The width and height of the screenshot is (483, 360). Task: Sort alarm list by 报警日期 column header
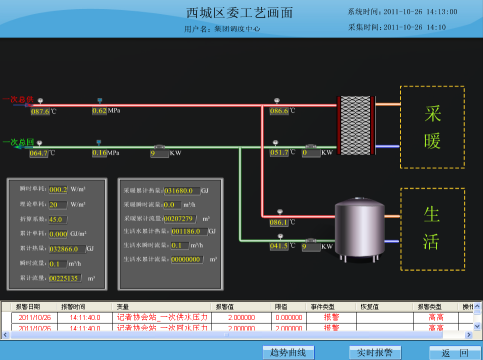click(29, 307)
